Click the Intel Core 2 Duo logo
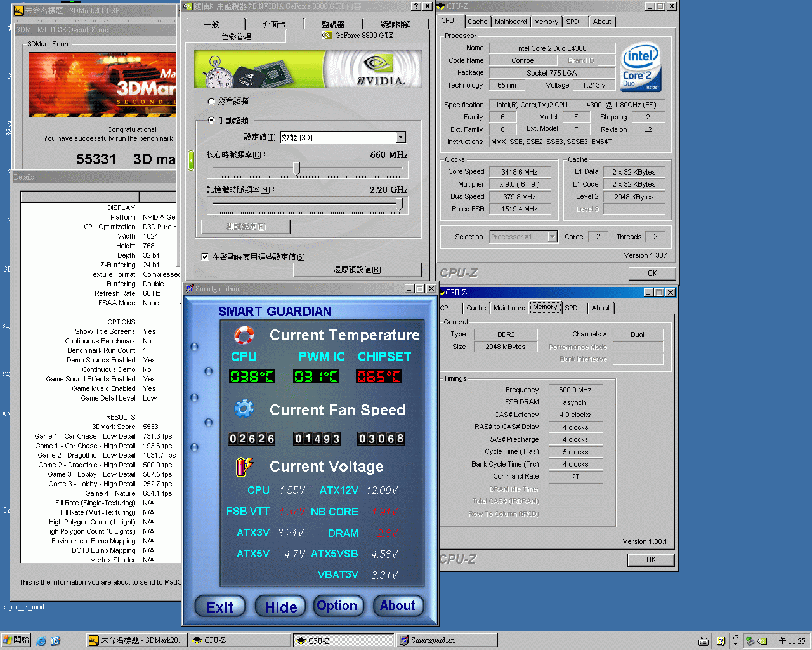812x650 pixels. click(641, 68)
